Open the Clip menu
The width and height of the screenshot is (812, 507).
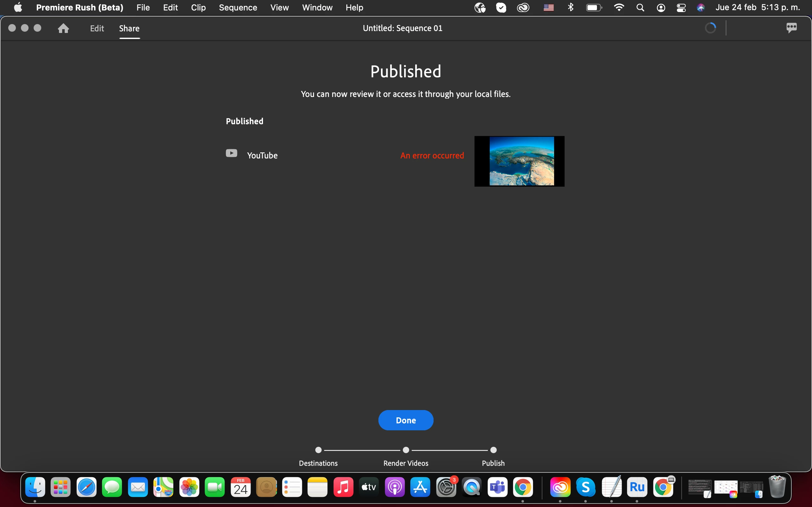point(198,7)
